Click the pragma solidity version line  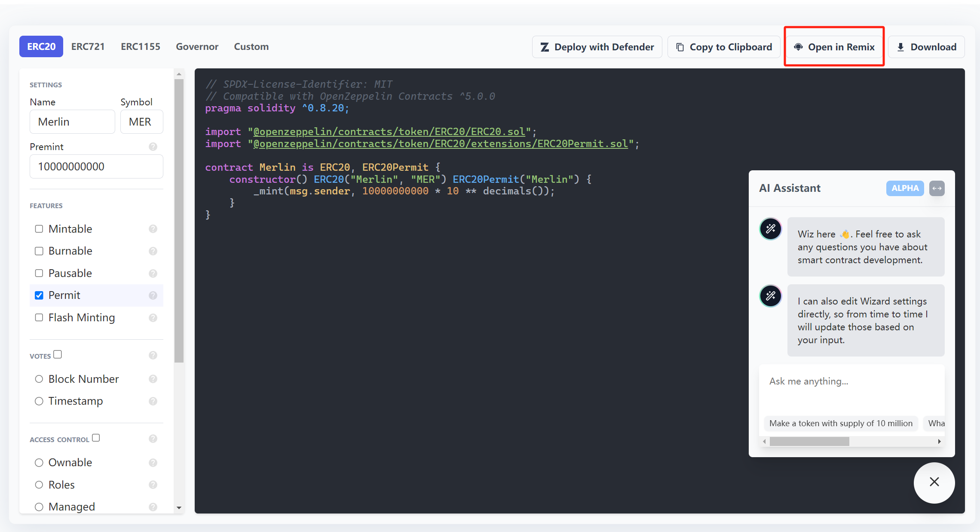(x=277, y=108)
